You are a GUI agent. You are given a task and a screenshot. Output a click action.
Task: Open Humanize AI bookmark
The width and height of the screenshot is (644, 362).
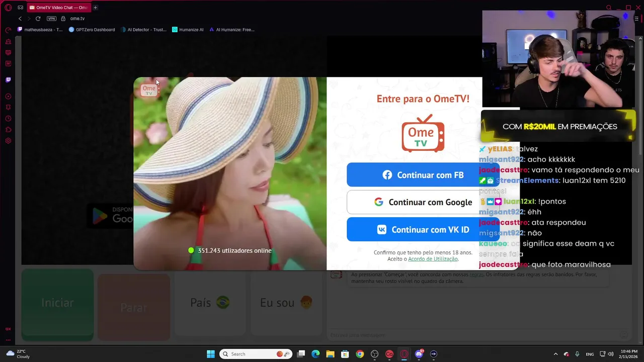tap(188, 30)
